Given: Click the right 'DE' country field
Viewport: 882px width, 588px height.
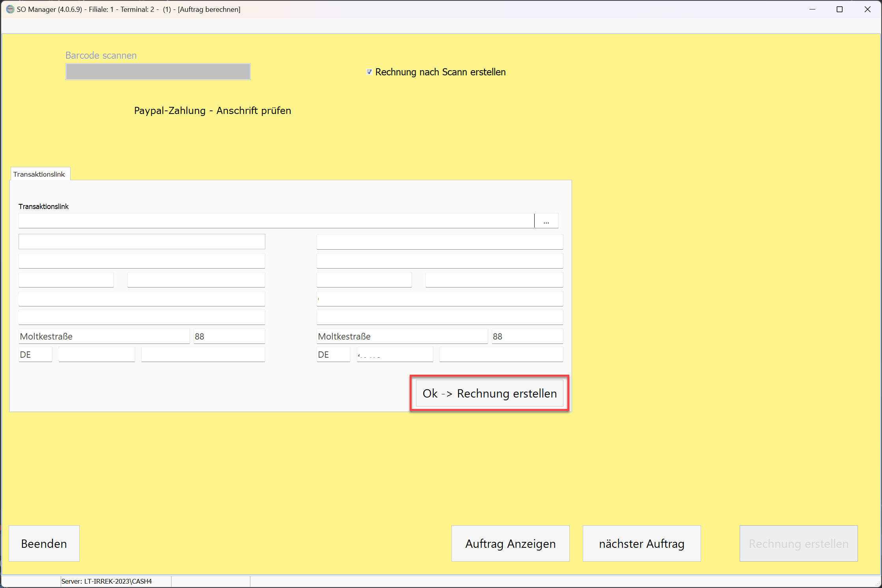Looking at the screenshot, I should (x=333, y=354).
